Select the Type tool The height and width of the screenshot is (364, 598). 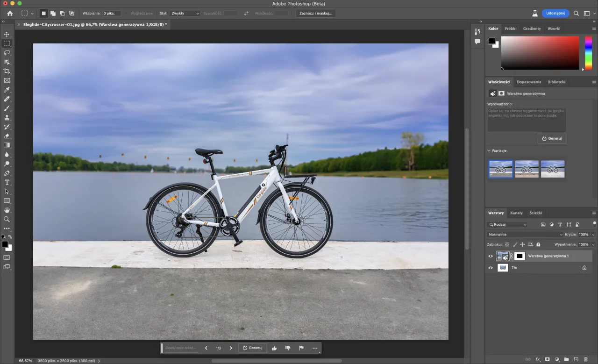pyautogui.click(x=7, y=182)
